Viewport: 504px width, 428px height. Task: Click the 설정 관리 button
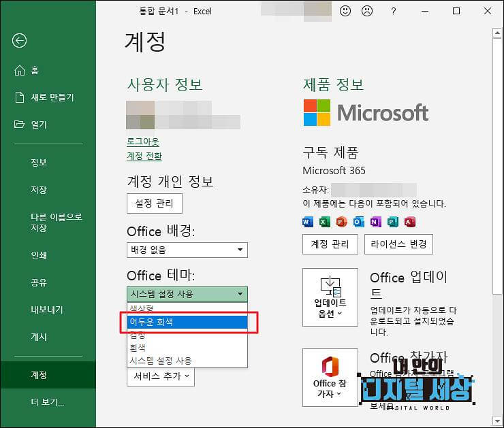[x=155, y=203]
